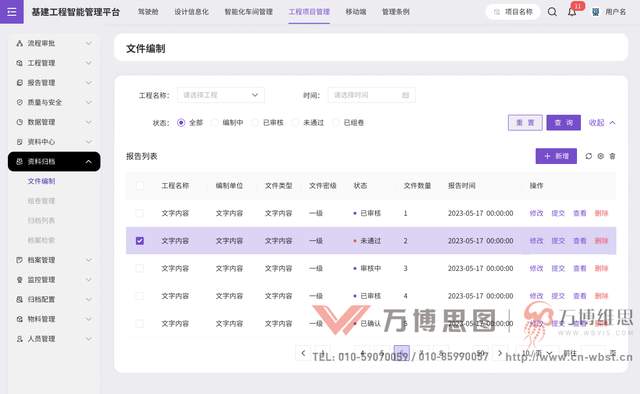640x394 pixels.
Task: Expand 流程审批 chevron
Action: coord(89,43)
